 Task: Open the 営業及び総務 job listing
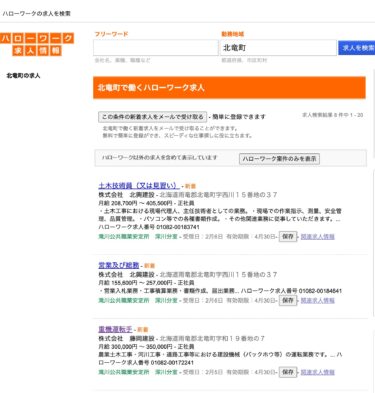(119, 265)
